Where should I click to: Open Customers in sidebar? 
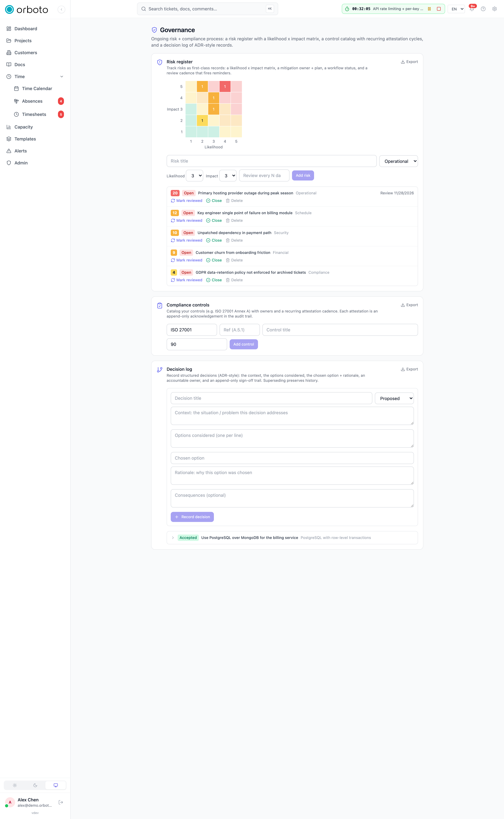coord(35,53)
